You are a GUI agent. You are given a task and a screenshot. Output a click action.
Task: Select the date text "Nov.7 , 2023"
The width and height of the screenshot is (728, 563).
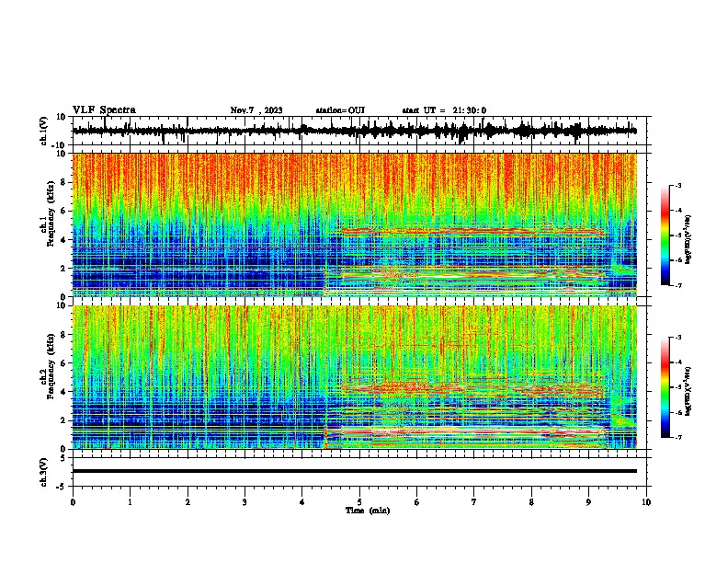click(x=256, y=110)
